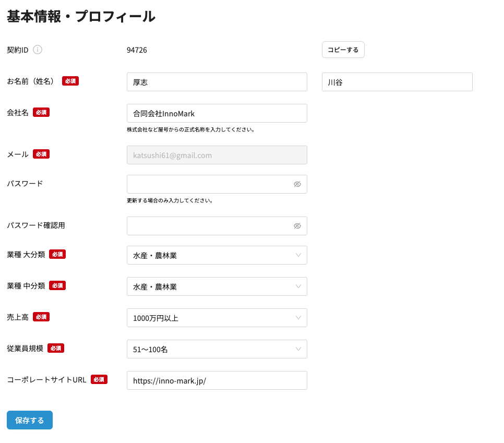504x443 pixels.
Task: Click the 会社名 field label
Action: [18, 112]
